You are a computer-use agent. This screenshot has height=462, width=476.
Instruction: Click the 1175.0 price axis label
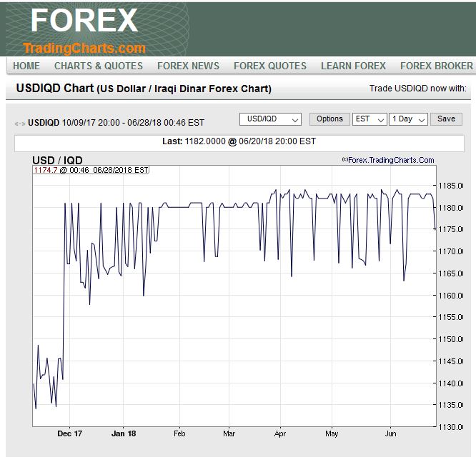point(451,229)
